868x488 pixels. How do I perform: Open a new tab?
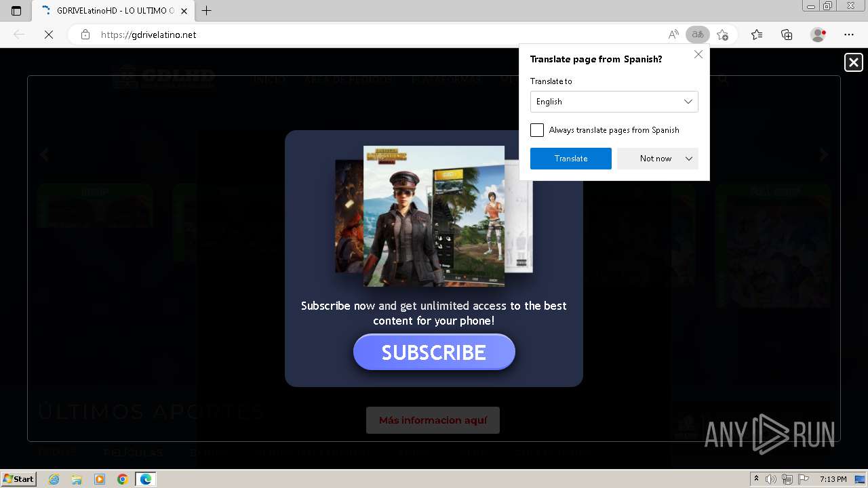coord(207,11)
